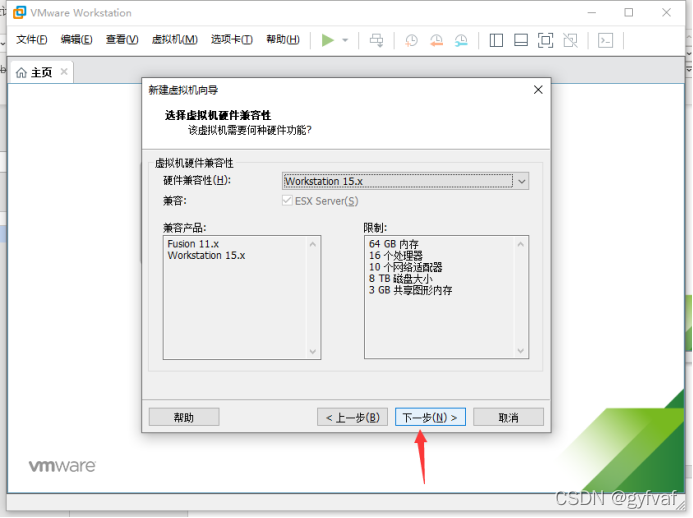The width and height of the screenshot is (693, 518).
Task: Click the home icon on 主页 tab
Action: click(21, 72)
